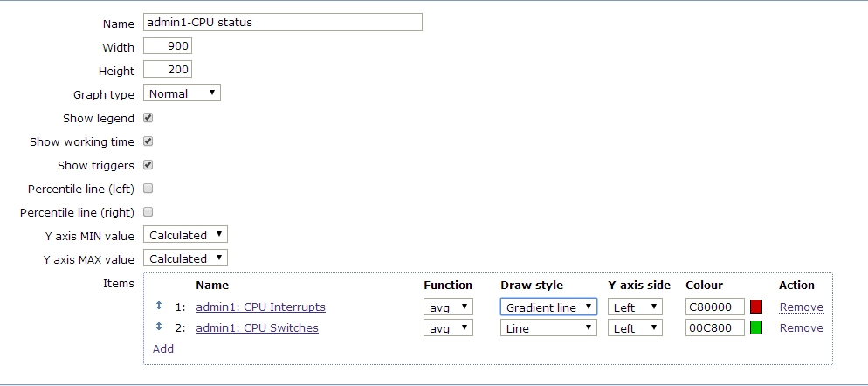Open the Graph type dropdown
The width and height of the screenshot is (868, 386).
182,93
